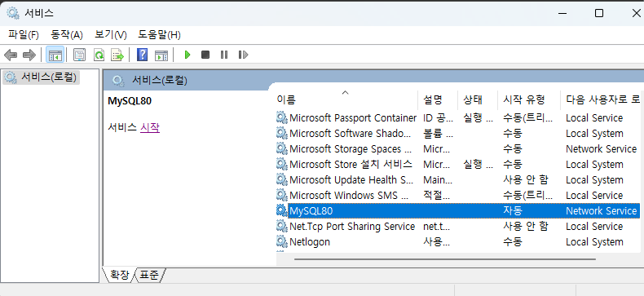Click the Forward arrow toolbar icon
644x296 pixels.
pyautogui.click(x=29, y=55)
